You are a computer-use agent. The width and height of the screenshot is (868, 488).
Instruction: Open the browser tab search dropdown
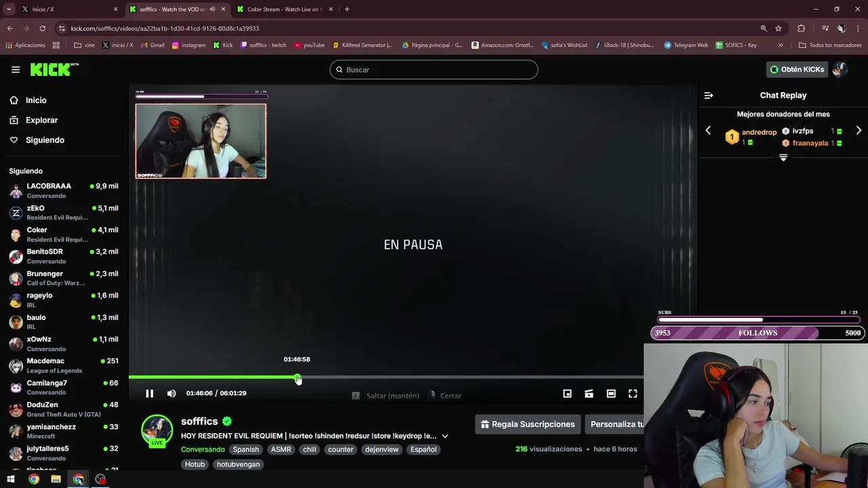pyautogui.click(x=9, y=9)
